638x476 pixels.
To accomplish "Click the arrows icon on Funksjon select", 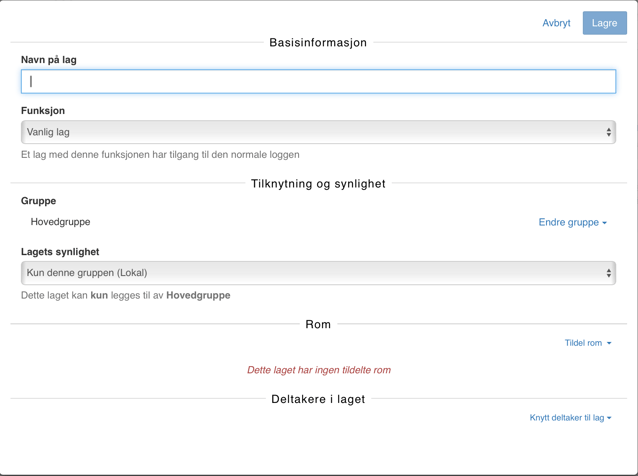I will click(x=608, y=132).
